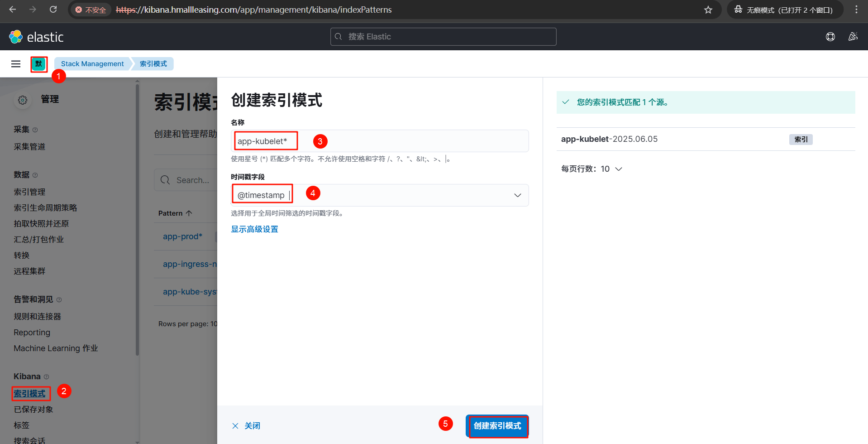This screenshot has height=444, width=868.
Task: Click the browser back arrow
Action: click(x=13, y=10)
